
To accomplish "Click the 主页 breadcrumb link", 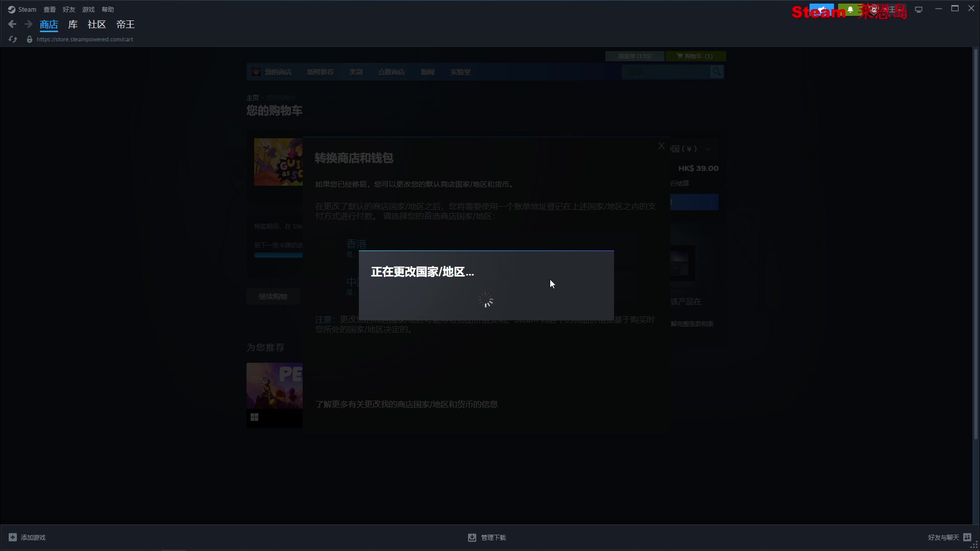I will coord(253,98).
